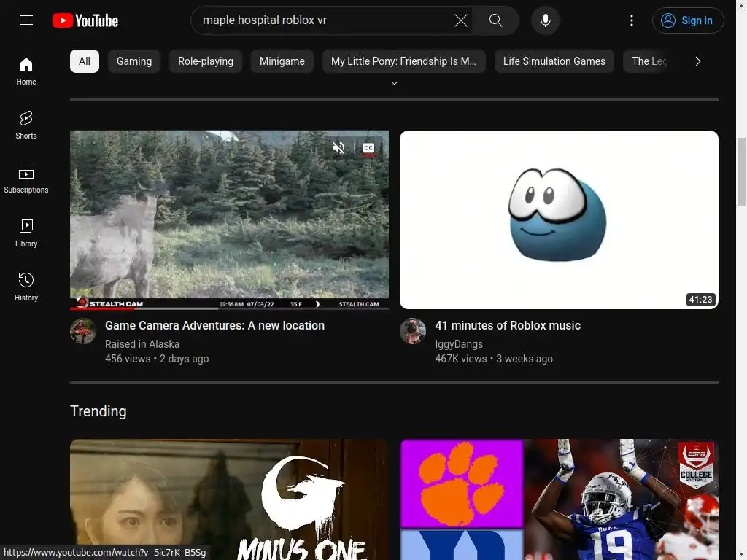Click the Trending section heading
The height and width of the screenshot is (560, 747).
click(x=98, y=411)
